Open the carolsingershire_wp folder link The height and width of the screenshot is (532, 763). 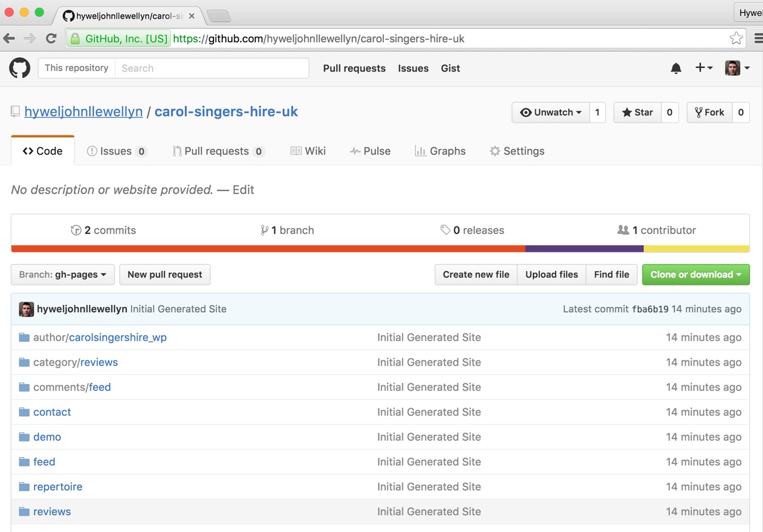(x=118, y=337)
